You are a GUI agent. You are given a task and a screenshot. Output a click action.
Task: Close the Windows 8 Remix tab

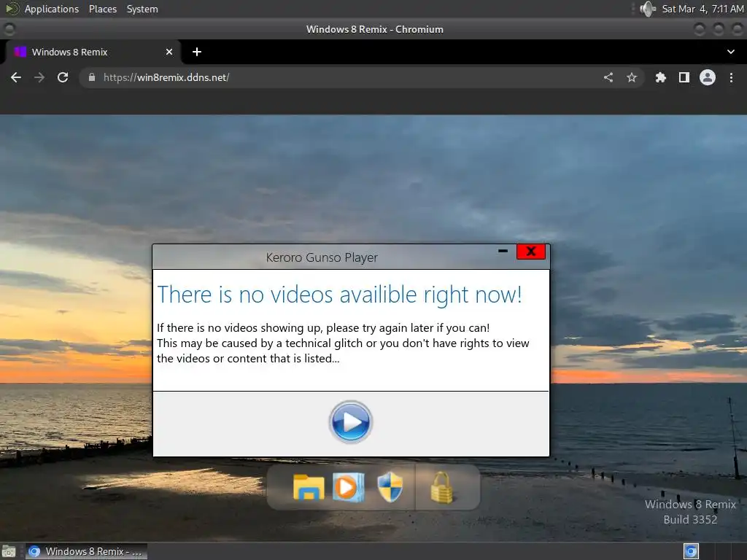tap(169, 52)
